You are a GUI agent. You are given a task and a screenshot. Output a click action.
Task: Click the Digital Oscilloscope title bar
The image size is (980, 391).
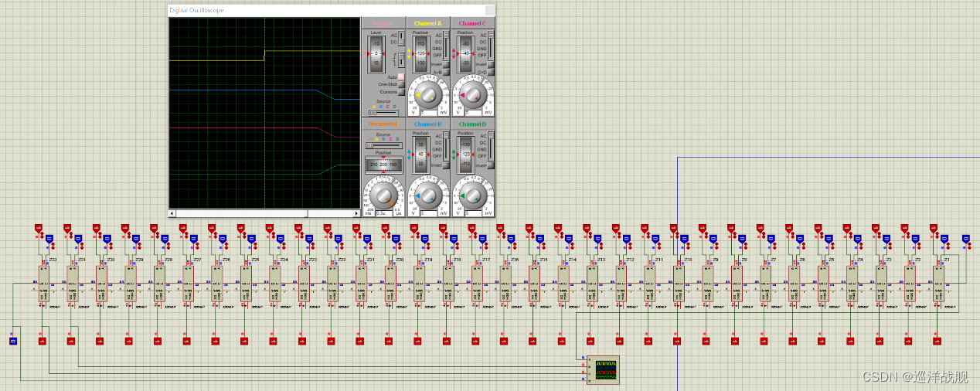click(x=332, y=11)
